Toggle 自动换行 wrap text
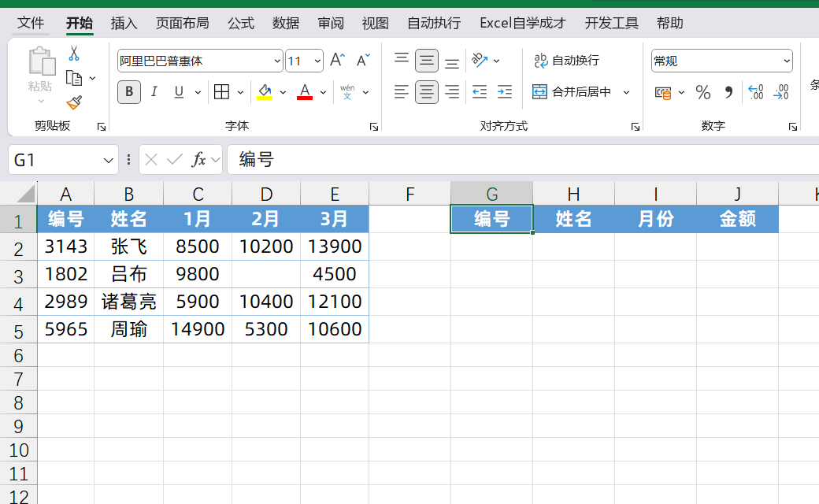This screenshot has height=504, width=819. 566,61
